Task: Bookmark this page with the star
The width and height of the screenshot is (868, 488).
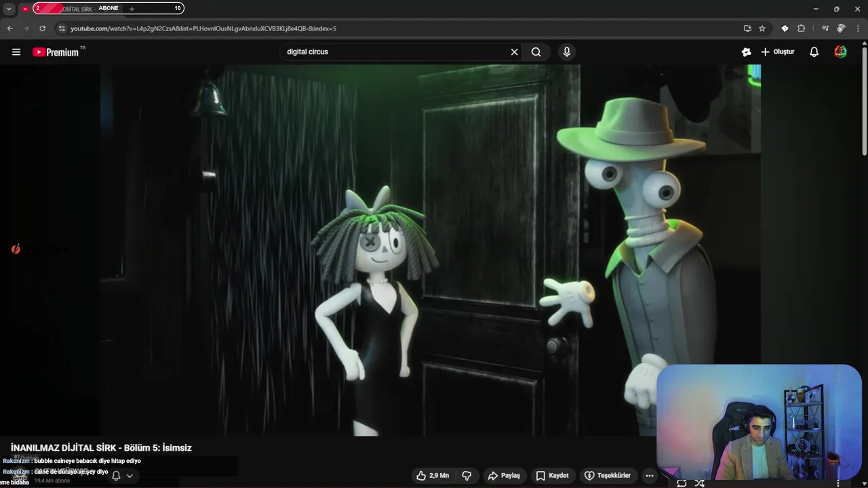Action: tap(762, 28)
